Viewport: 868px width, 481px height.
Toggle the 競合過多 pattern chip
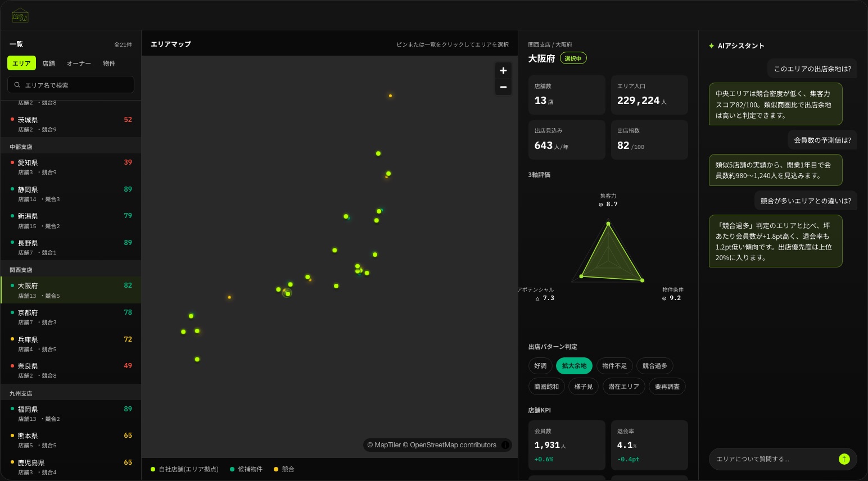pos(655,366)
